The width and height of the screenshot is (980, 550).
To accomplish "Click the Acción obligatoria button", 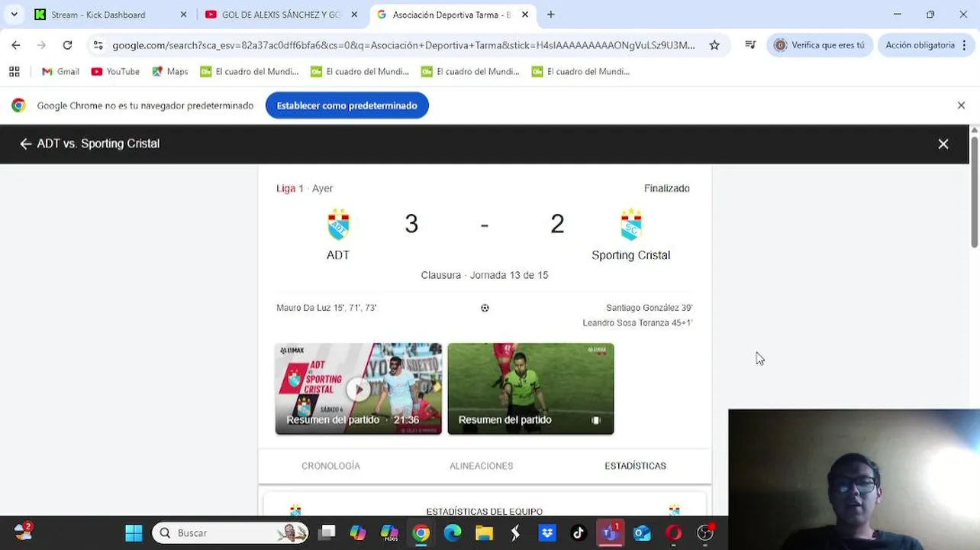I will coord(927,45).
